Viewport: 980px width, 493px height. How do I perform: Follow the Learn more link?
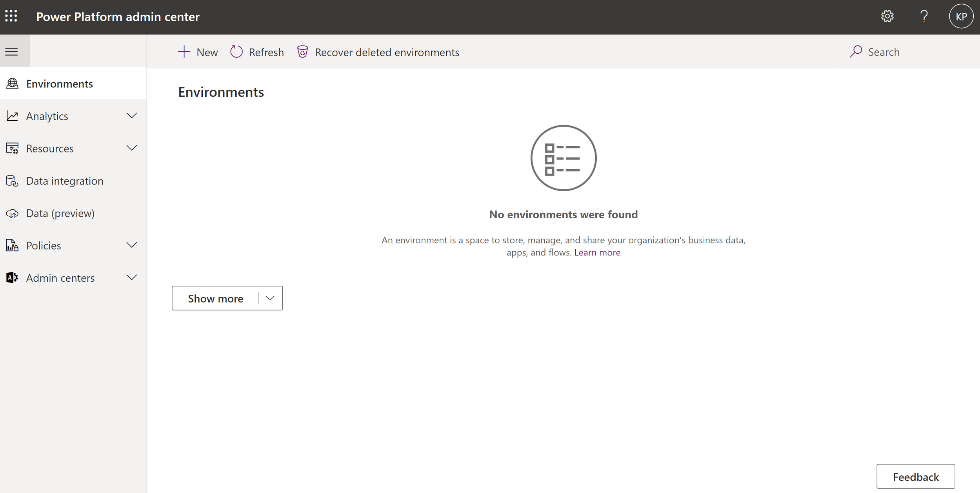click(597, 252)
